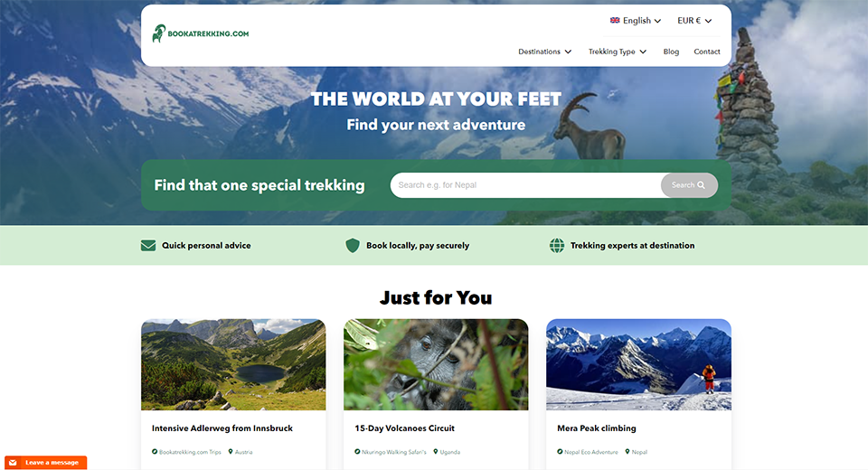868x470 pixels.
Task: Click the location pin icon next to Uganda
Action: click(435, 452)
